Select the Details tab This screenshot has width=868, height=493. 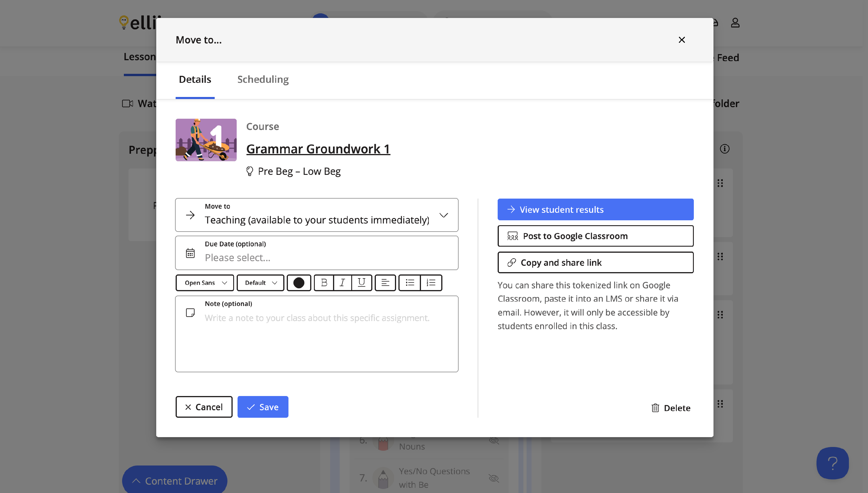[x=195, y=79]
